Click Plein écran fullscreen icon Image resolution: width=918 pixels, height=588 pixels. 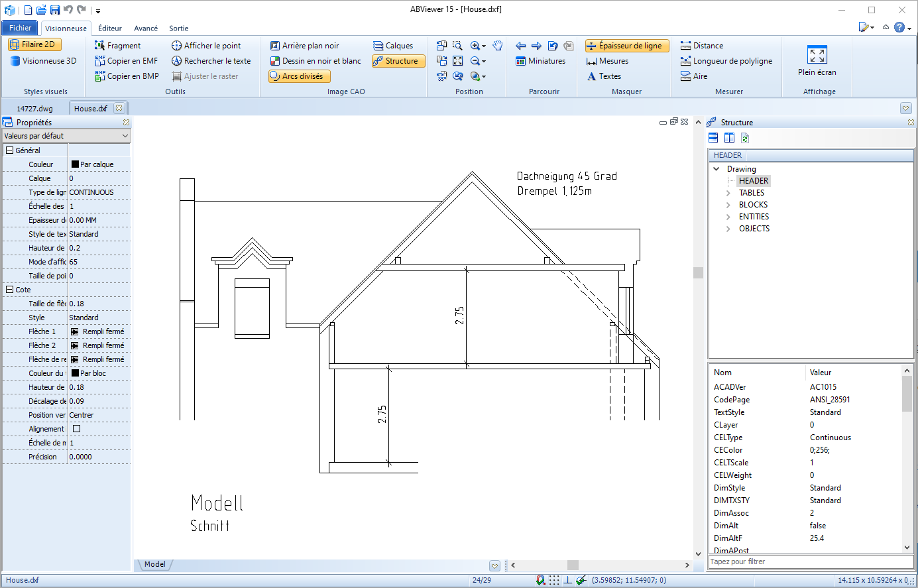[817, 56]
